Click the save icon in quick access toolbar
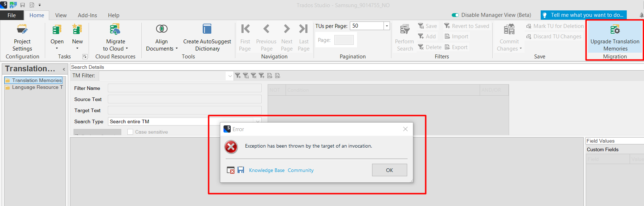The image size is (644, 206). (23, 5)
